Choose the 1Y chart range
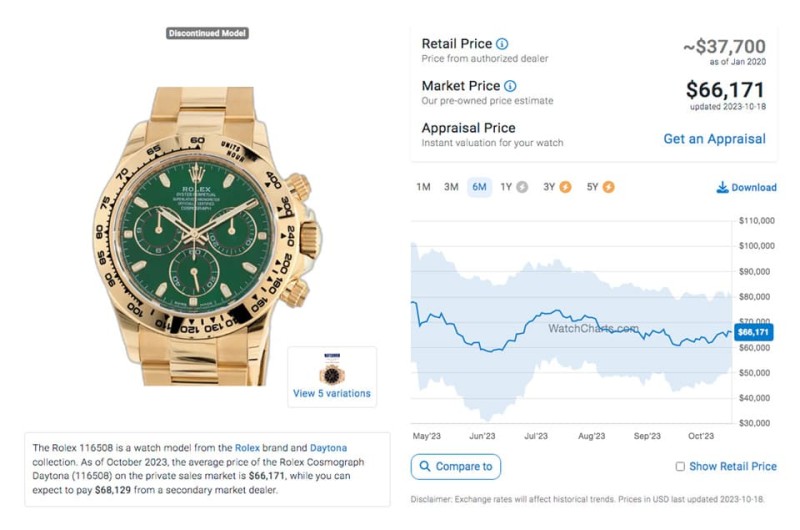 point(506,187)
